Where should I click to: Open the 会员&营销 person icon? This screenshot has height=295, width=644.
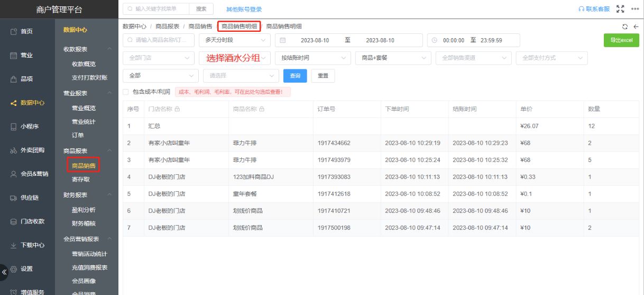[x=14, y=174]
